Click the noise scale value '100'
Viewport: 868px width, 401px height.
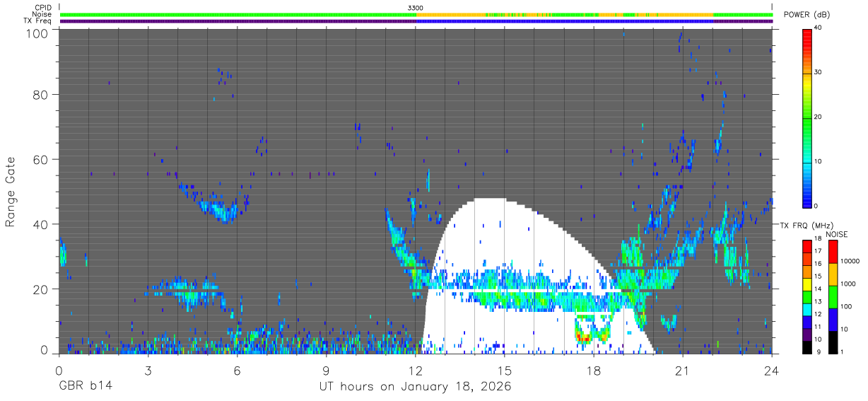coord(846,306)
